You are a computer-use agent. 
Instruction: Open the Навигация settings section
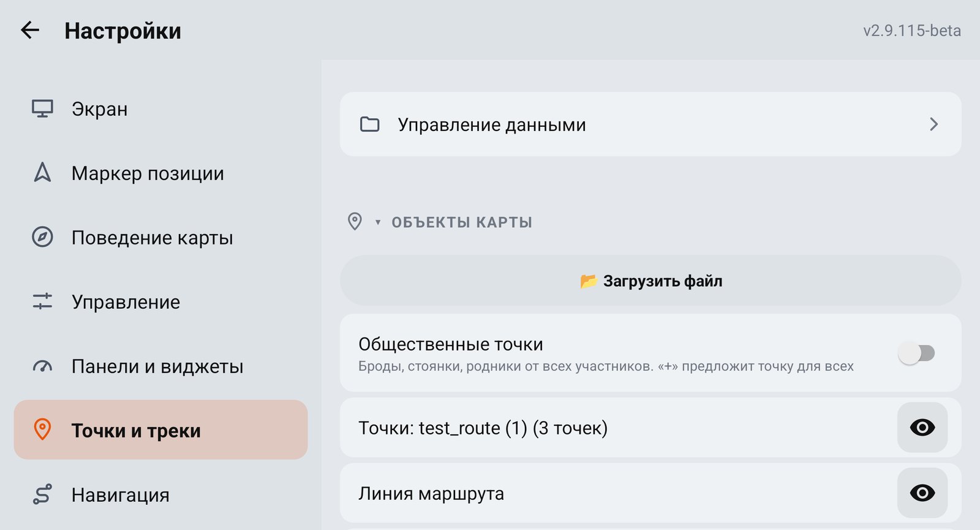(160, 494)
